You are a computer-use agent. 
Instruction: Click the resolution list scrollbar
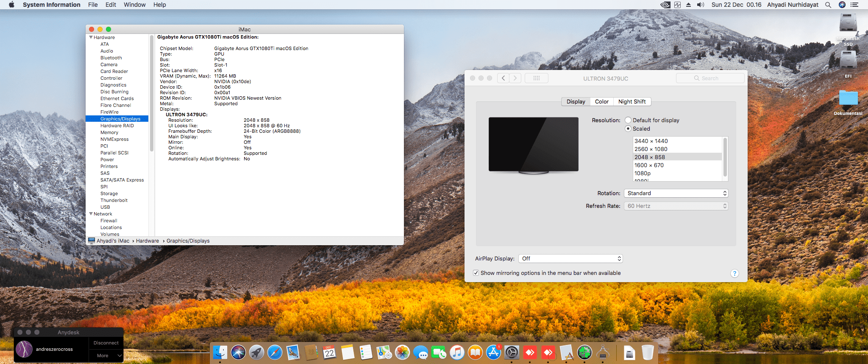tap(725, 157)
